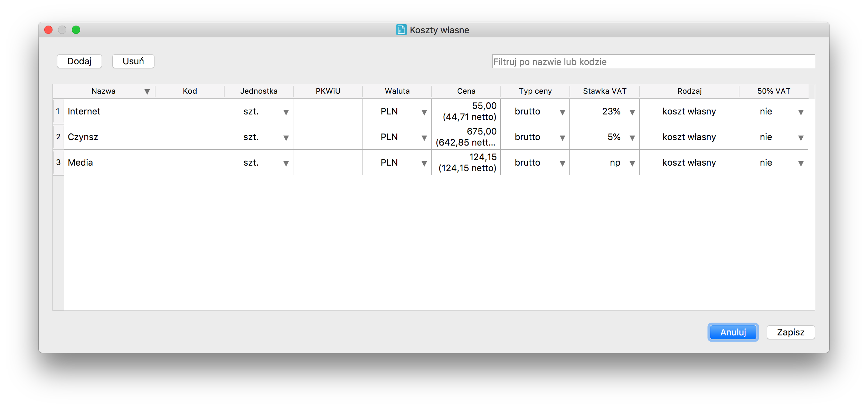Click the Stawka VAT column header
The image size is (868, 408).
(605, 91)
